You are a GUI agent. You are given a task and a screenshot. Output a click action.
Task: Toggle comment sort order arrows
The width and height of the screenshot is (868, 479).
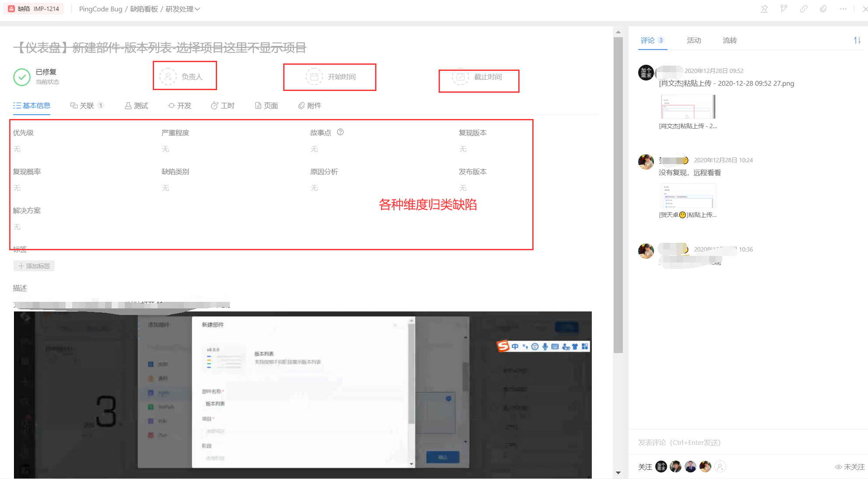coord(857,40)
